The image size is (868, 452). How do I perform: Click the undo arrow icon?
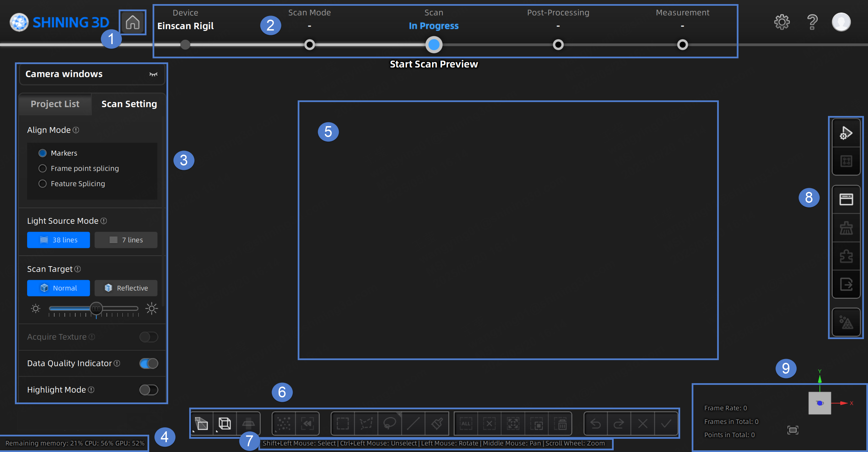click(596, 423)
